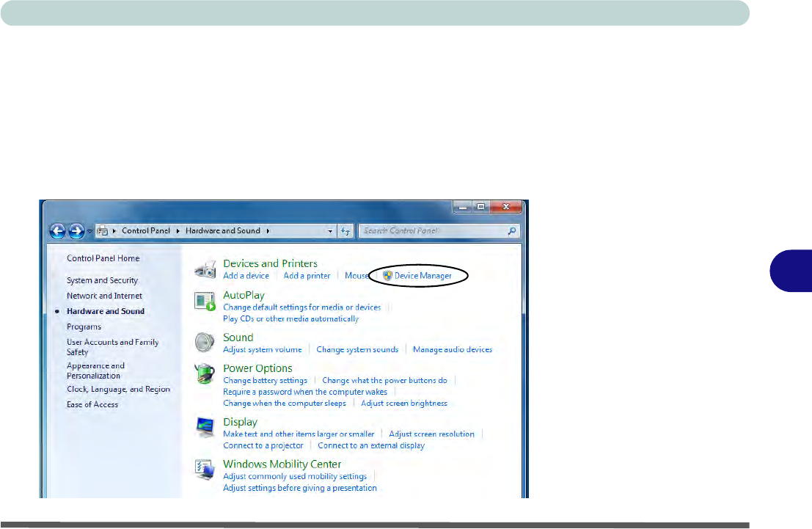Viewport: 812px width, 529px height.
Task: Click Make text and other items larger
Action: (x=299, y=434)
